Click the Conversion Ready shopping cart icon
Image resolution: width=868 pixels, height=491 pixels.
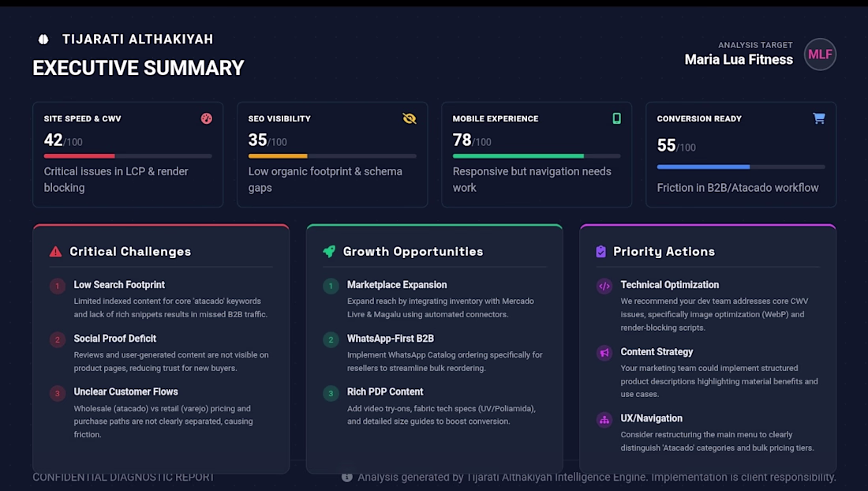point(819,118)
